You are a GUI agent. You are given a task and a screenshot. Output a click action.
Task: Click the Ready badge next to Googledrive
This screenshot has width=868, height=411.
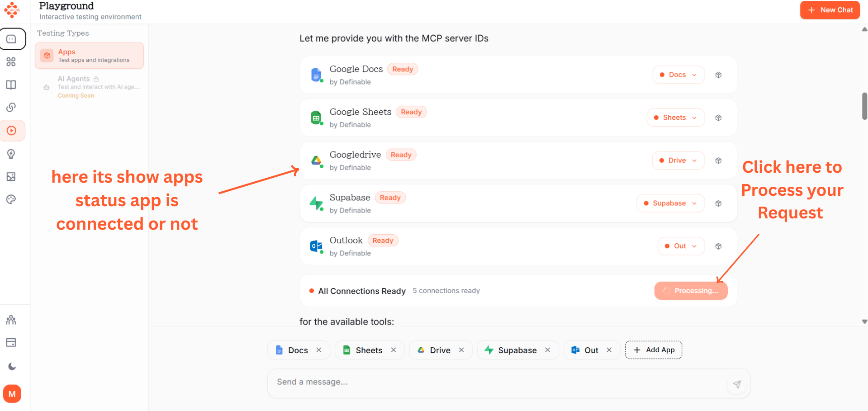coord(401,155)
